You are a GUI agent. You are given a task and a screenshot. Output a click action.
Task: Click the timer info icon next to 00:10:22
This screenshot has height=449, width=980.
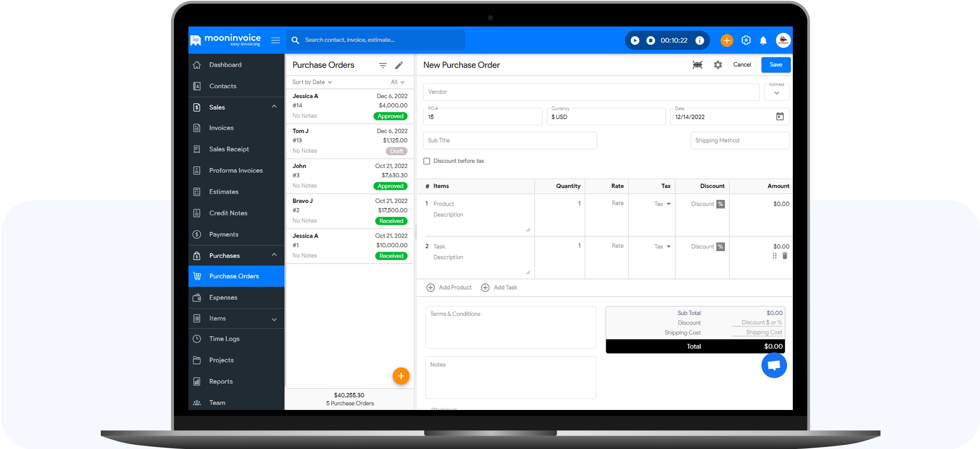point(700,40)
